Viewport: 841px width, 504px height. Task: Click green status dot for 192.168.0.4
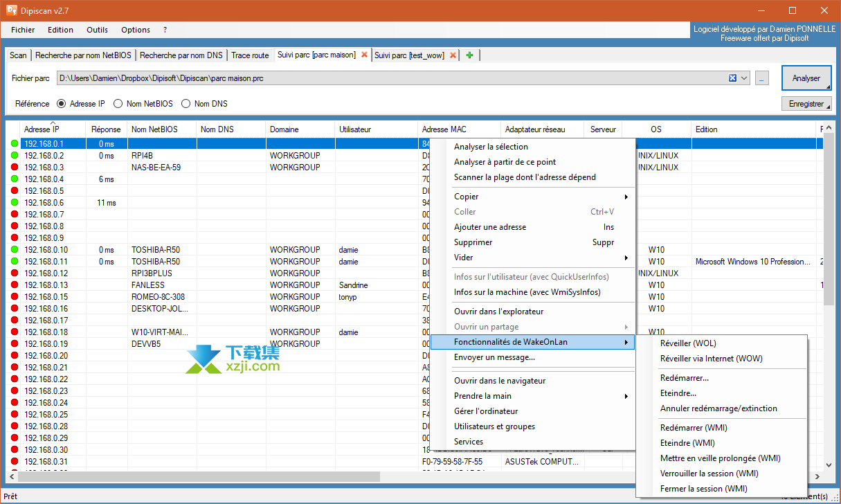pos(15,179)
